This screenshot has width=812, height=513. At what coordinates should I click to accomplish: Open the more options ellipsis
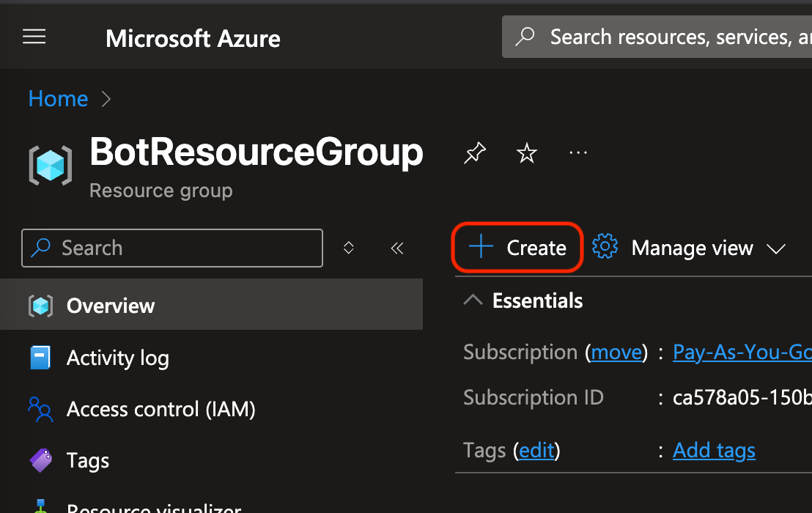(x=578, y=153)
